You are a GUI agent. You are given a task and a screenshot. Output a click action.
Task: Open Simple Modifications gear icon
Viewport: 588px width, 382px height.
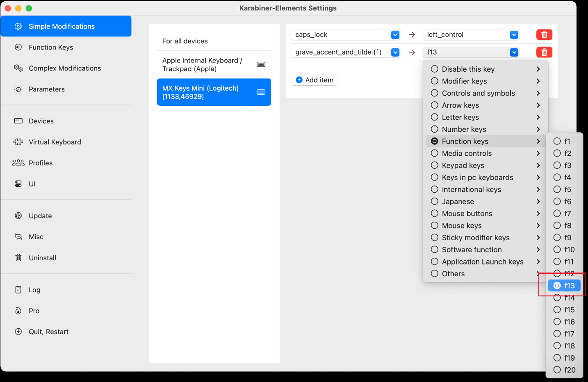pos(18,26)
